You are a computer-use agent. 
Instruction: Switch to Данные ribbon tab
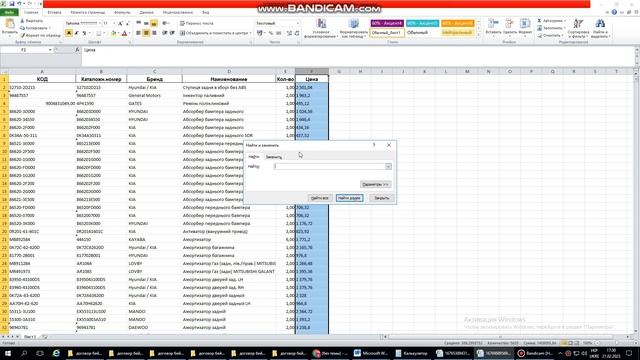point(147,13)
